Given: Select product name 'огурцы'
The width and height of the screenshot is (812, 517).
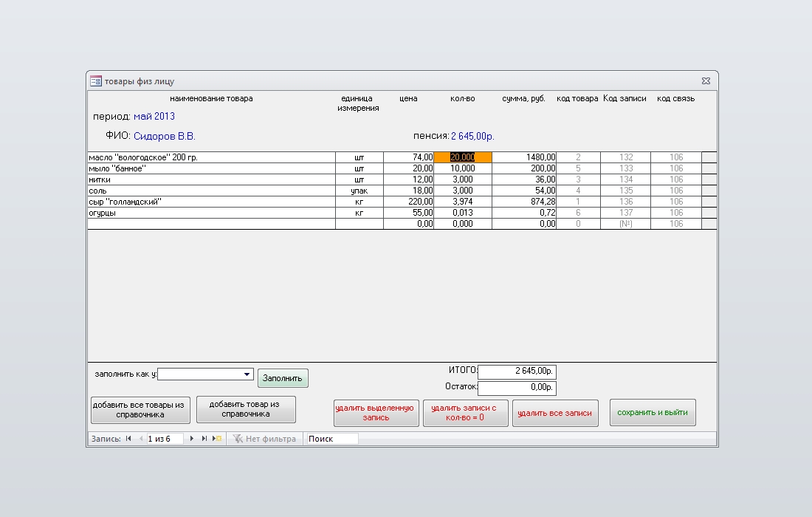Looking at the screenshot, I should coord(211,213).
